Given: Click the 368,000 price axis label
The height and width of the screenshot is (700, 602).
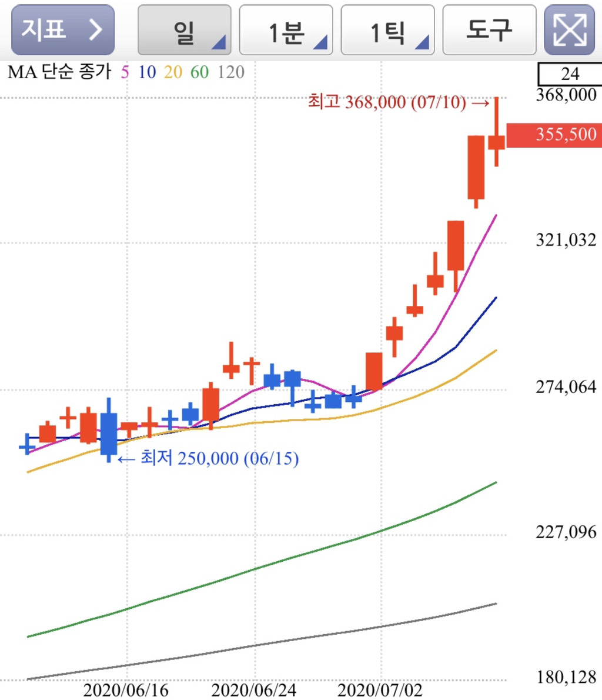Looking at the screenshot, I should coord(566,95).
